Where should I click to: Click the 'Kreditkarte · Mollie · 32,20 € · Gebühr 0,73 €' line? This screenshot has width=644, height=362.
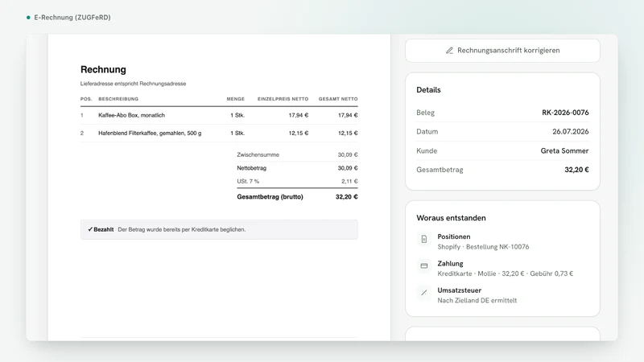pos(506,274)
